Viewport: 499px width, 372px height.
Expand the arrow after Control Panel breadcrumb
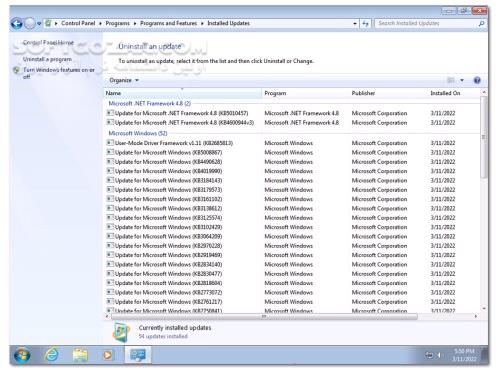[x=100, y=23]
